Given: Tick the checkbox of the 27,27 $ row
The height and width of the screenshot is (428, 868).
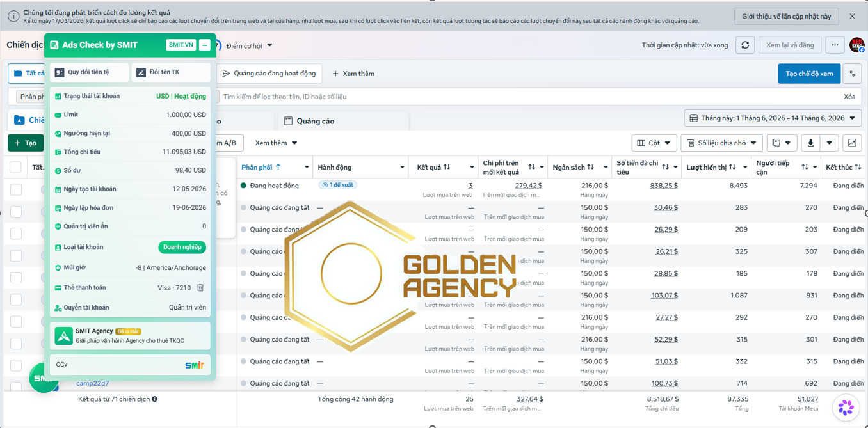Looking at the screenshot, I should [16, 321].
